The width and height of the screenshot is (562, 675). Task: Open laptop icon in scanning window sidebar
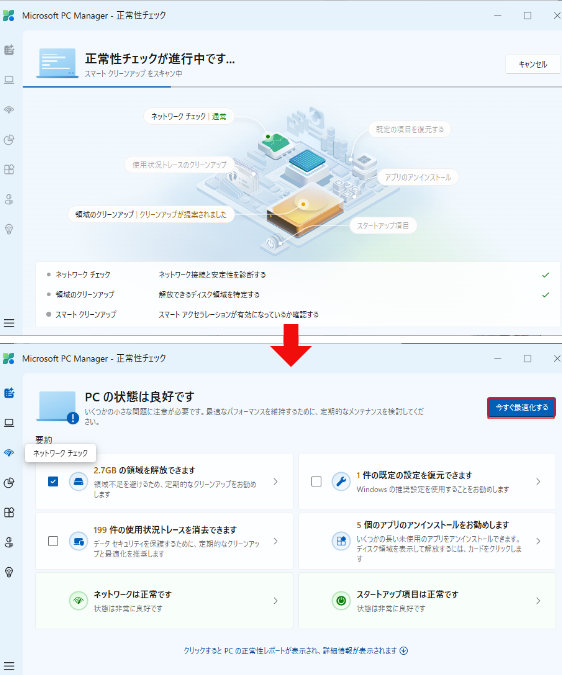(9, 80)
